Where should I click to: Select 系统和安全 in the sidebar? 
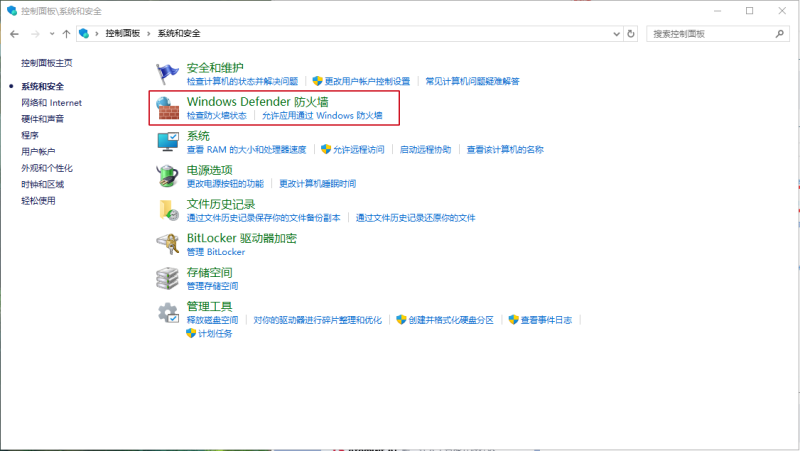tap(42, 86)
